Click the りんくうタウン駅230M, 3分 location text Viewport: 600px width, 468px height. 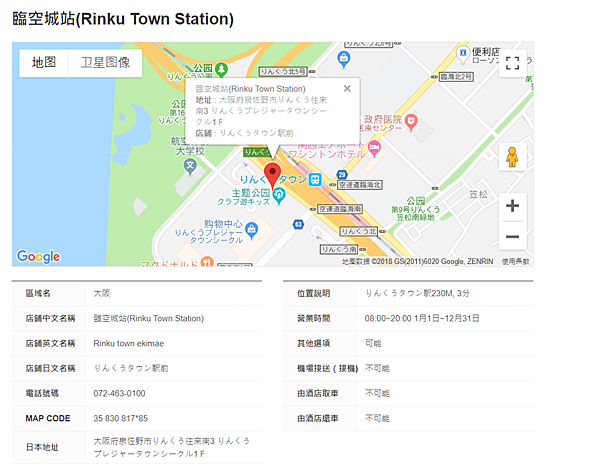tap(417, 293)
